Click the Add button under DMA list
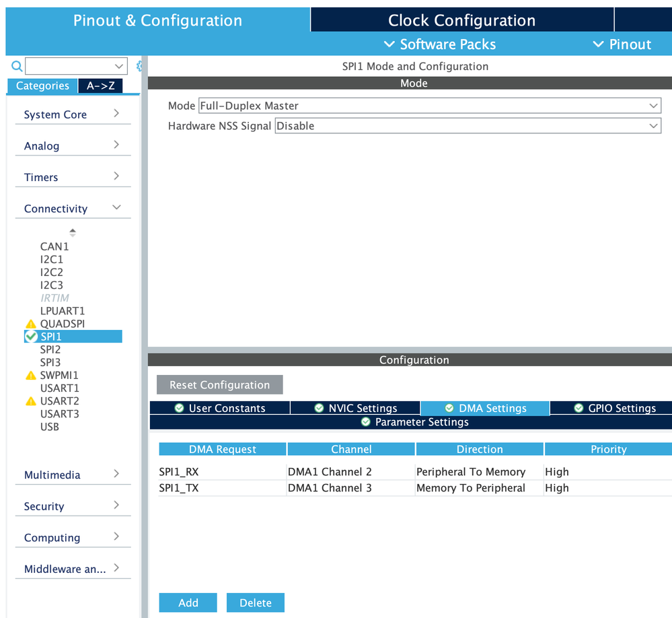 pyautogui.click(x=188, y=602)
